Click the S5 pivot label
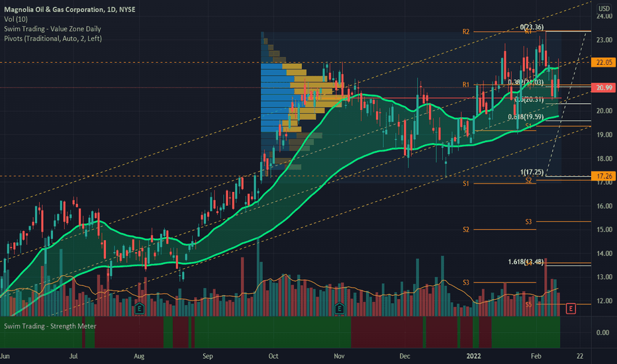The width and height of the screenshot is (617, 364). (528, 304)
